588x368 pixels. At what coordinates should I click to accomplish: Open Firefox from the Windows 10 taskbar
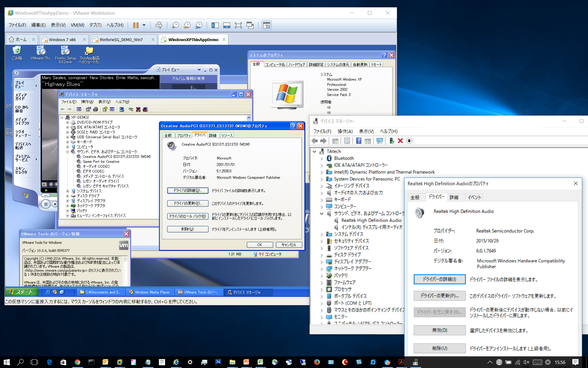coord(317,362)
